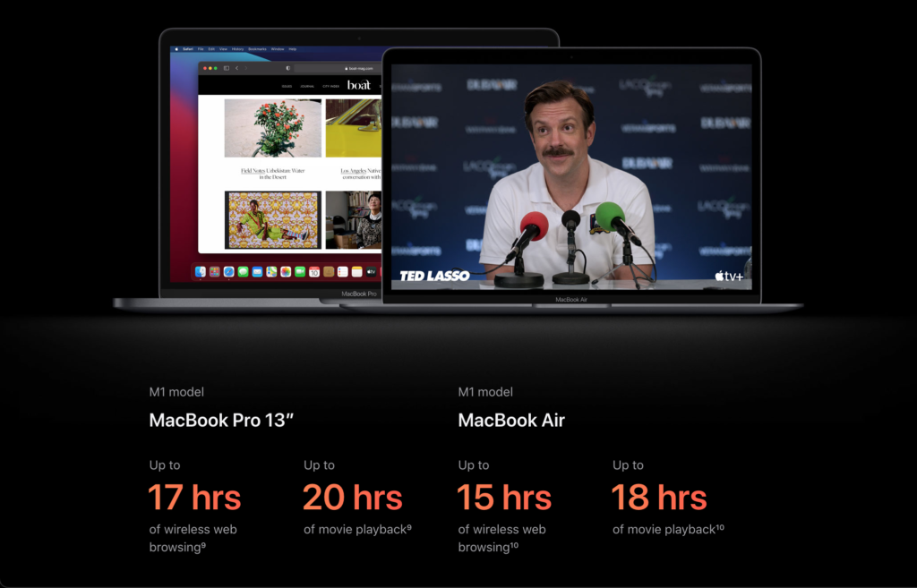Open the red flower bush photo
The height and width of the screenshot is (588, 917).
pos(273,128)
